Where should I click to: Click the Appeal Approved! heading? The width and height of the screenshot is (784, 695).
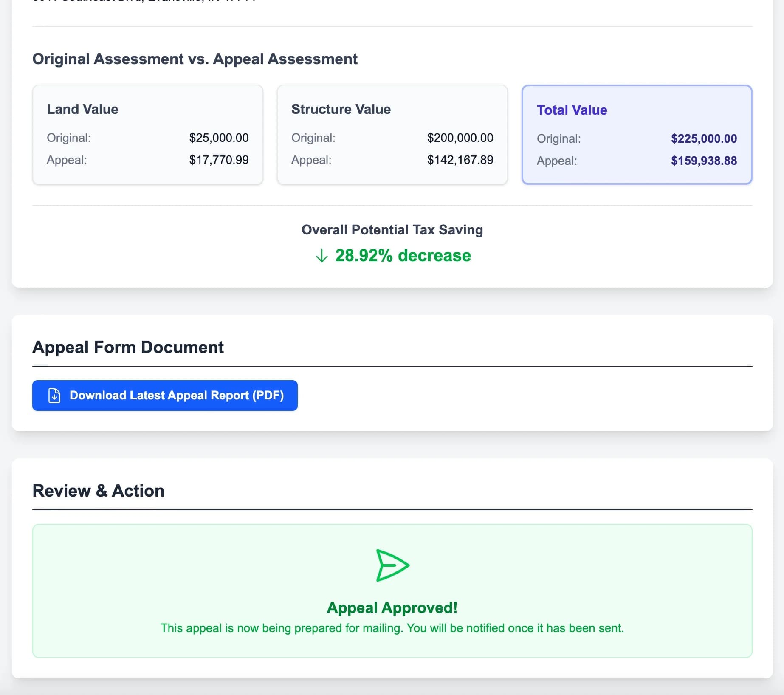pos(392,607)
